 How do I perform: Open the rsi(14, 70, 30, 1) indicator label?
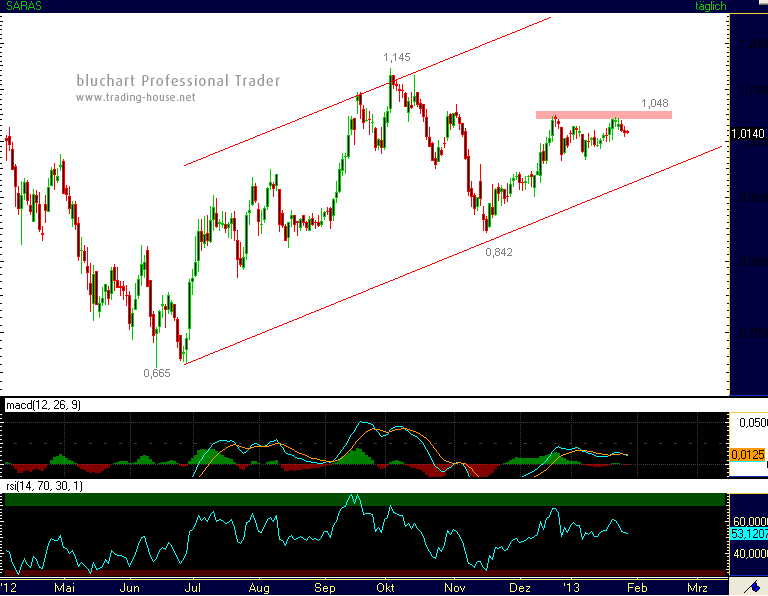[x=44, y=486]
